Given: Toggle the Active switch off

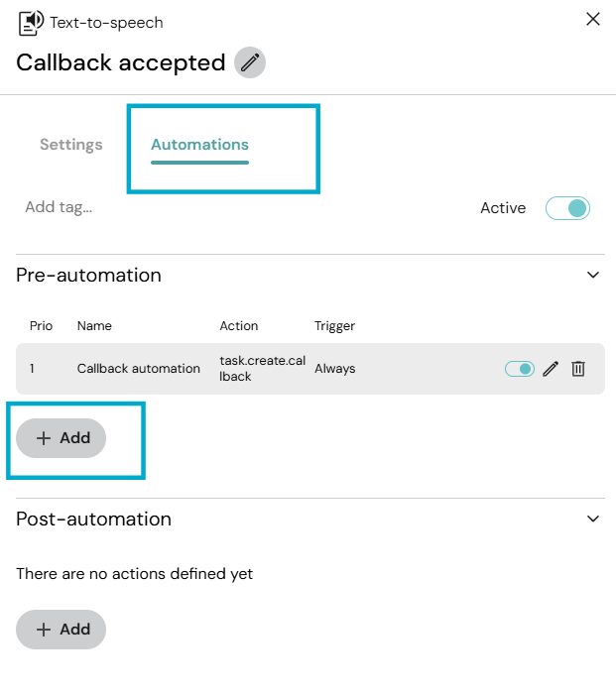Looking at the screenshot, I should pos(567,208).
